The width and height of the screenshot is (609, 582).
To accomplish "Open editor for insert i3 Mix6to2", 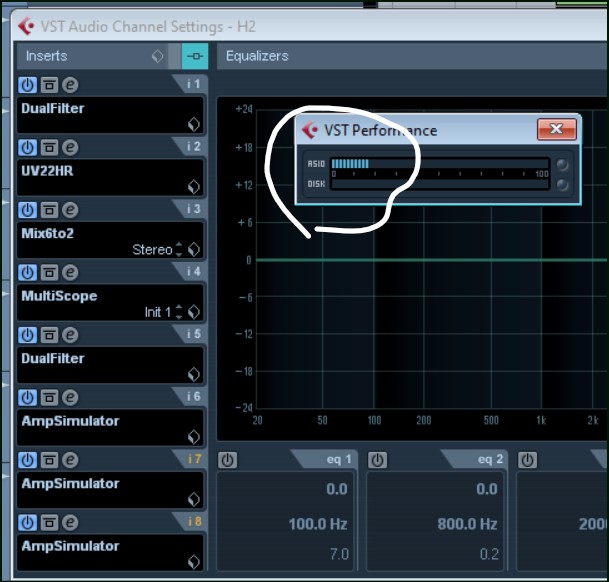I will pos(70,210).
